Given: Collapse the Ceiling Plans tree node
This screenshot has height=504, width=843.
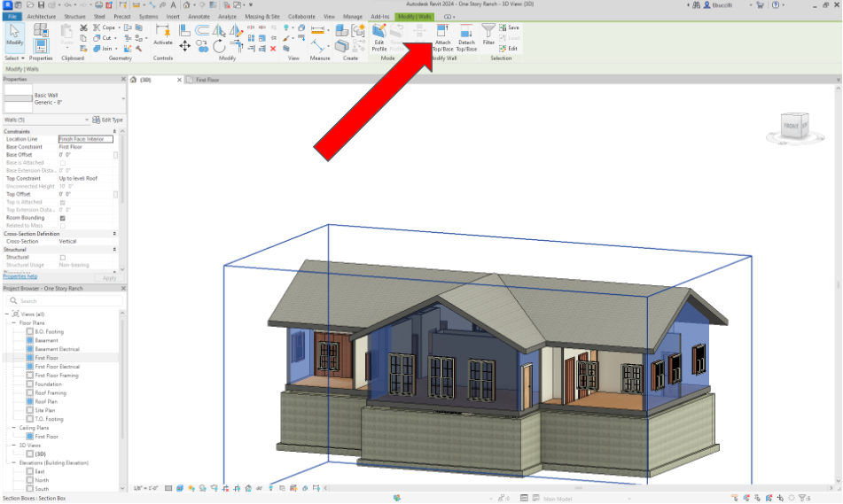Looking at the screenshot, I should 14,428.
